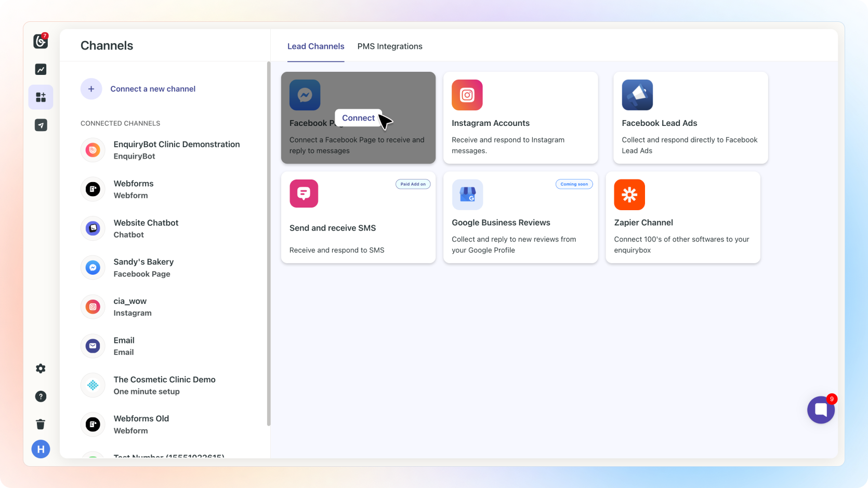This screenshot has height=488, width=868.
Task: Click the Webforms Old channel icon
Action: [93, 425]
